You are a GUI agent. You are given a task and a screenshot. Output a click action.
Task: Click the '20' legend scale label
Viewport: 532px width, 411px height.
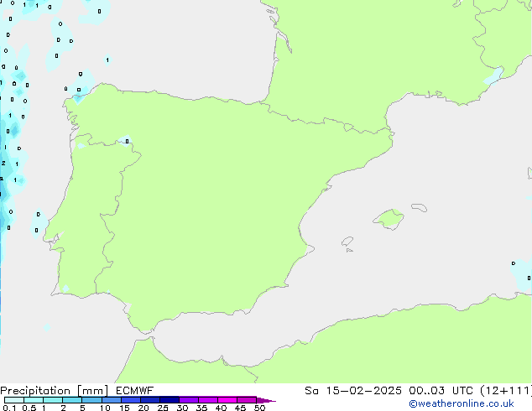coord(143,408)
